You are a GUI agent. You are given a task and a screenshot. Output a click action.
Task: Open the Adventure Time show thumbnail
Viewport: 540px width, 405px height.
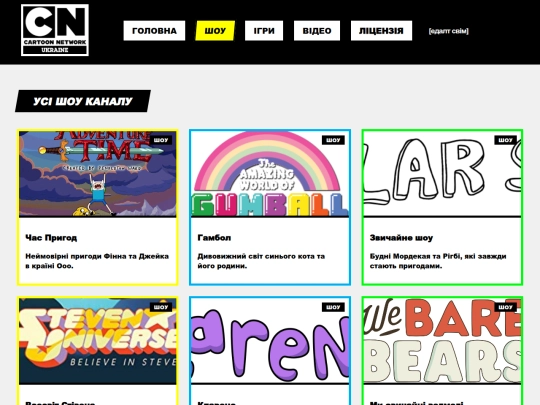point(98,174)
